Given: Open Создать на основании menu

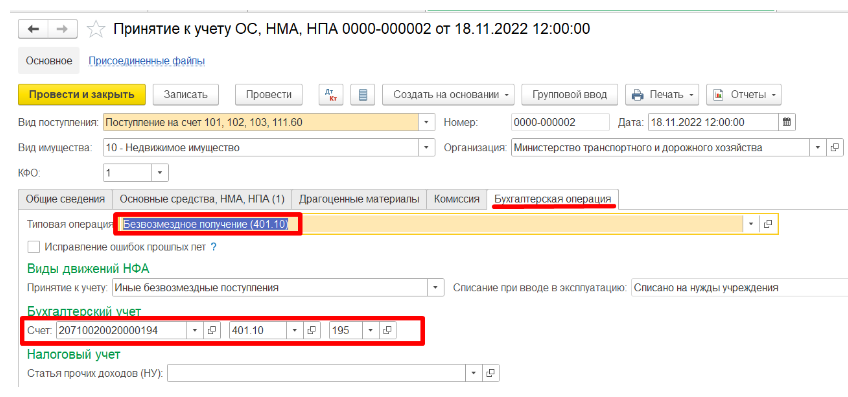Looking at the screenshot, I should [449, 95].
